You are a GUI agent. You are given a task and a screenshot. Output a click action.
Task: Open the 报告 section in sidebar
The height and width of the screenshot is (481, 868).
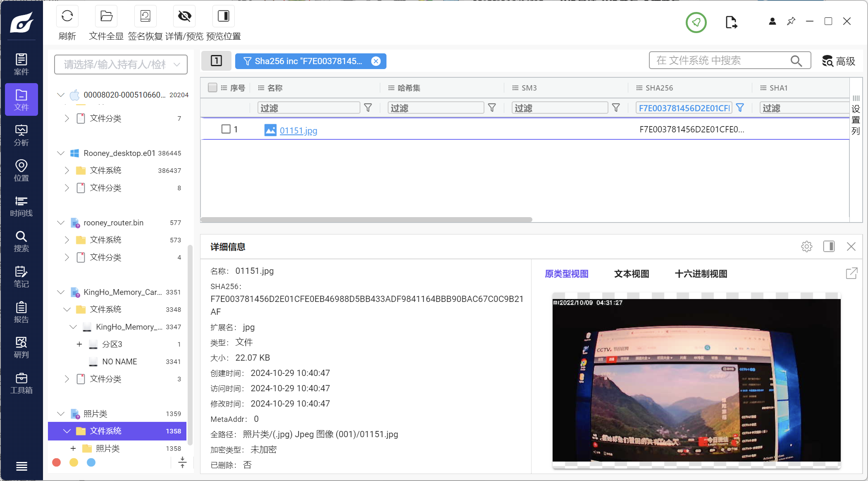click(21, 312)
